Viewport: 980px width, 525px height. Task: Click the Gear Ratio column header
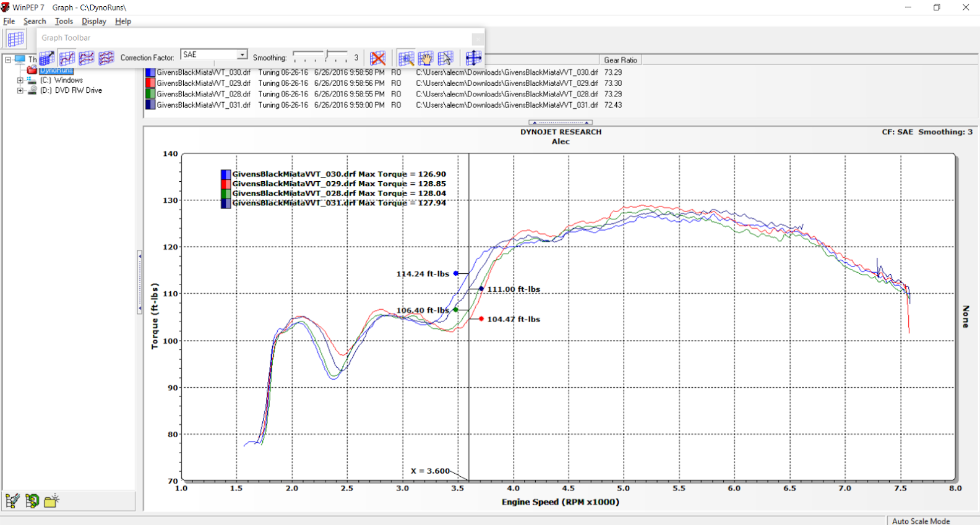click(x=620, y=60)
